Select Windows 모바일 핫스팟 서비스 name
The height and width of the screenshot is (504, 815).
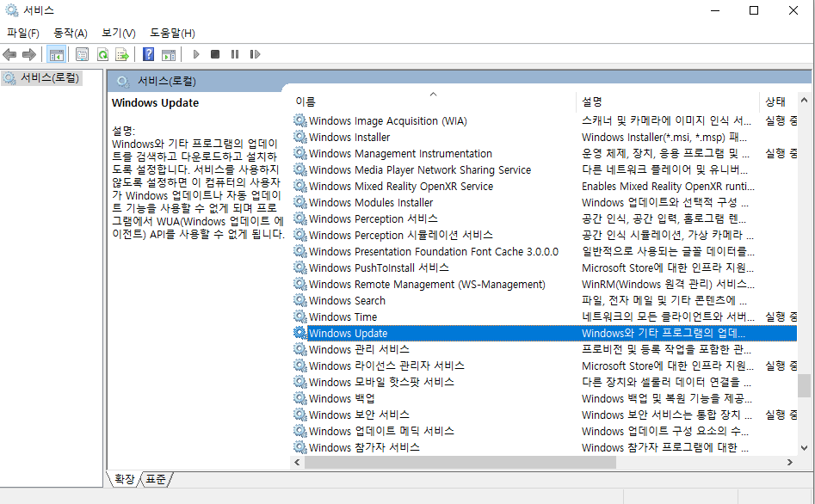click(x=381, y=382)
